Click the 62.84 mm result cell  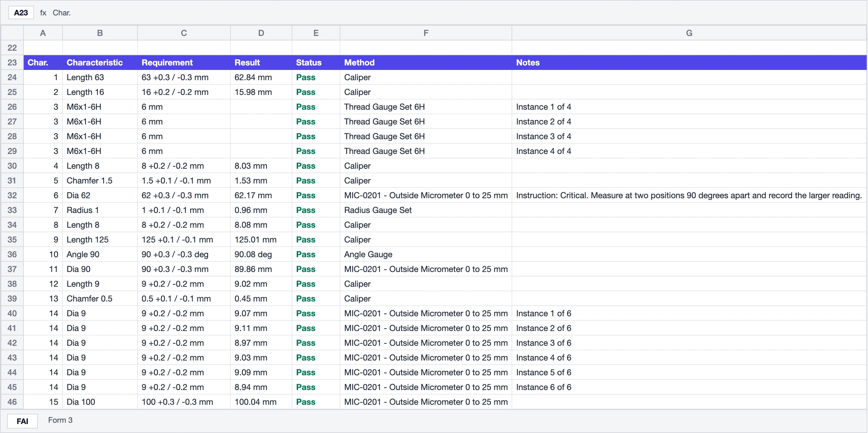tap(261, 77)
